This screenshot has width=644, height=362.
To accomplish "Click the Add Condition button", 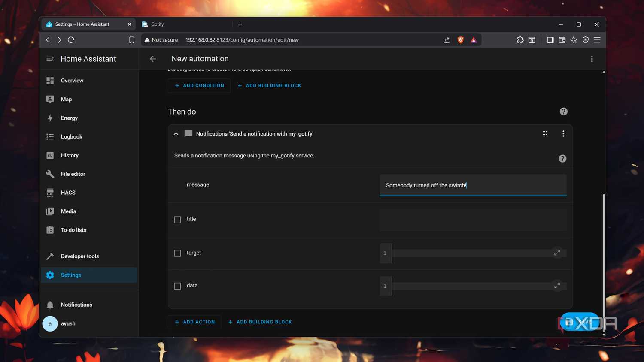I will 199,86.
